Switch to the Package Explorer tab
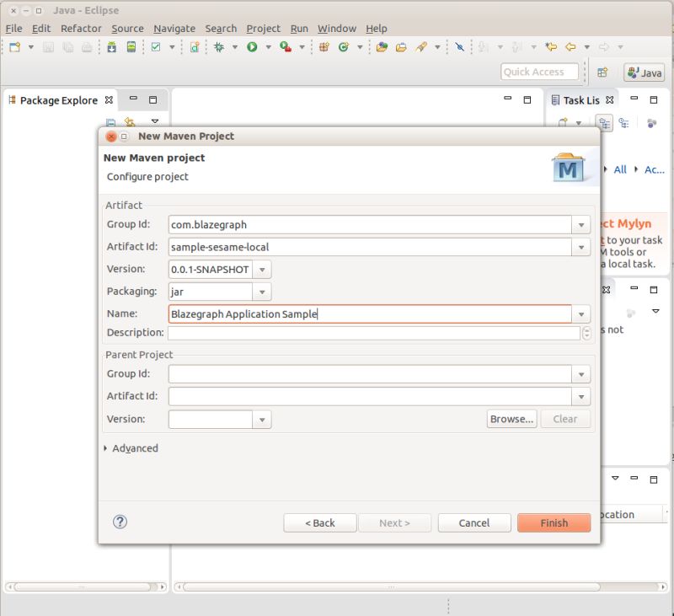The width and height of the screenshot is (674, 616). pos(59,99)
